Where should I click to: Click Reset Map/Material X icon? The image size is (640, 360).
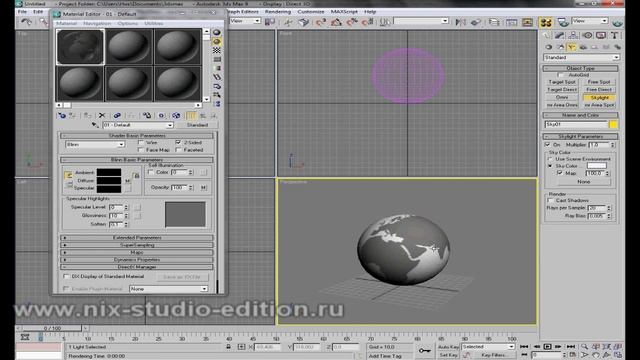[x=102, y=116]
